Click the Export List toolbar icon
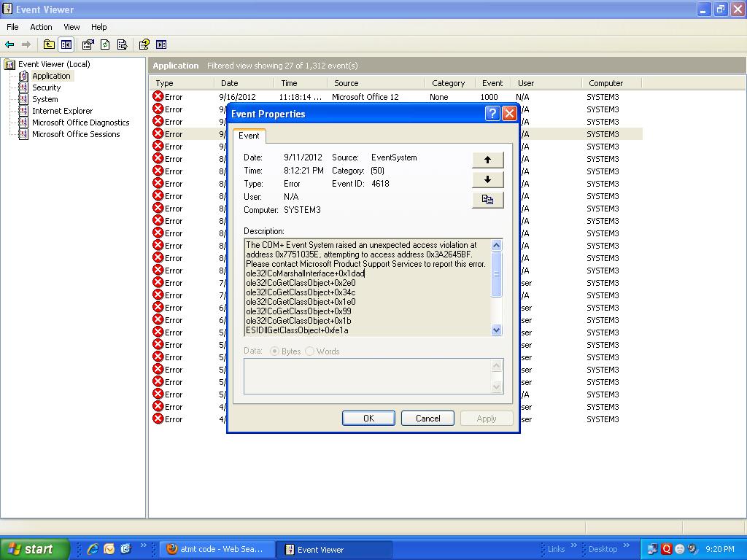Viewport: 747px width, 560px height. point(122,44)
